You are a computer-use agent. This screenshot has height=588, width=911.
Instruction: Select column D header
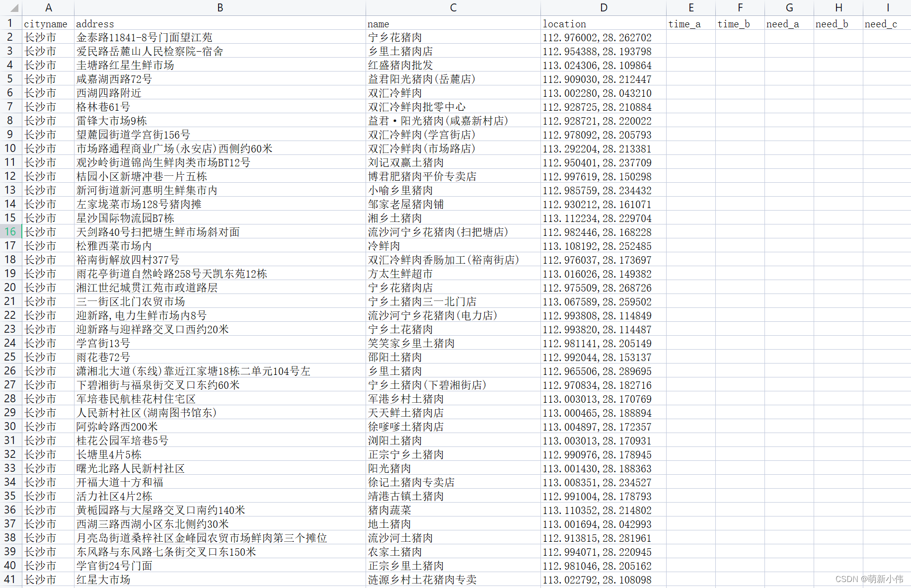(604, 7)
